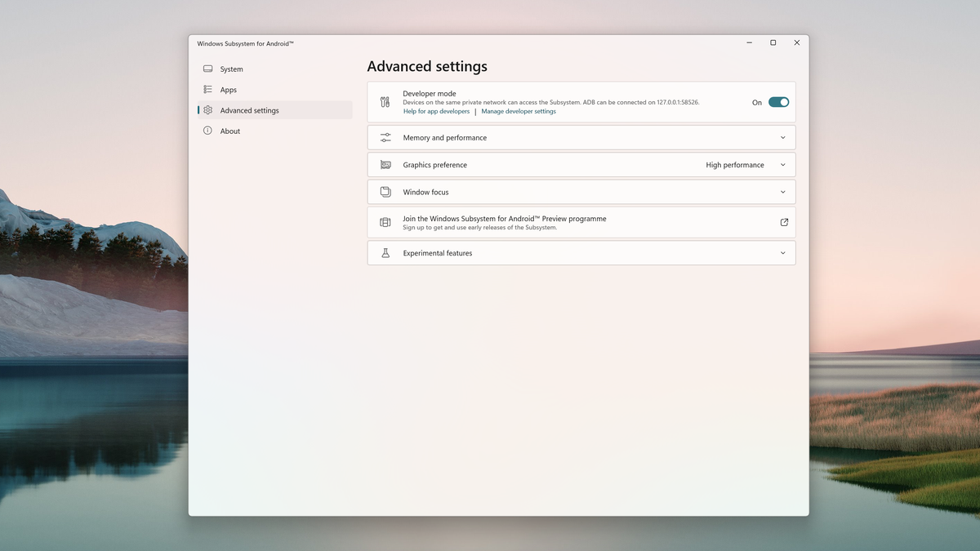Image resolution: width=980 pixels, height=551 pixels.
Task: Navigate to the About page
Action: pos(229,131)
